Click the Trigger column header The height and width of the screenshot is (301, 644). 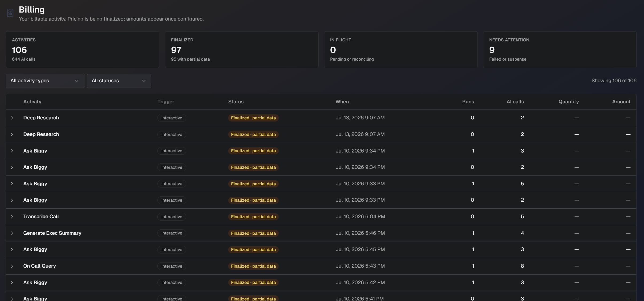coord(166,102)
